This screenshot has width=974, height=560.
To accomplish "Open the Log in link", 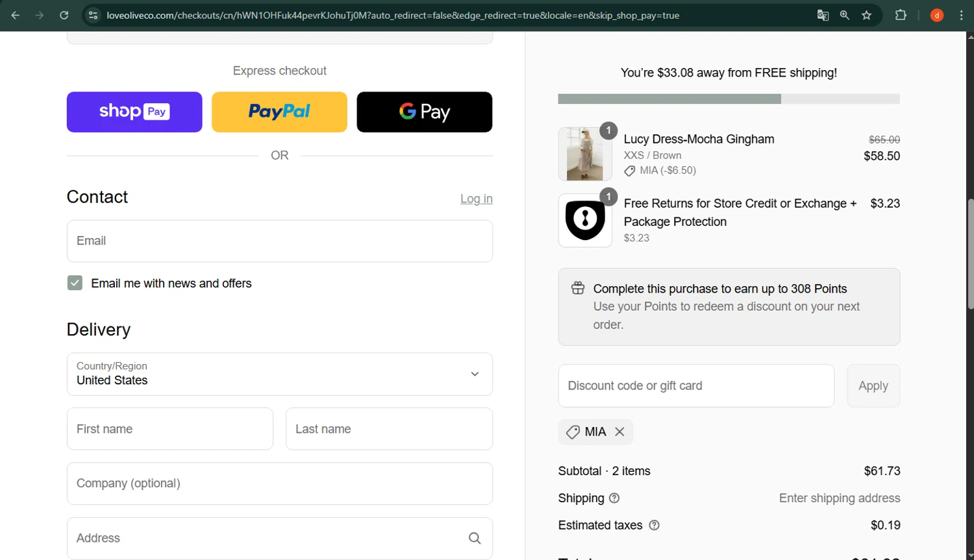I will 476,199.
